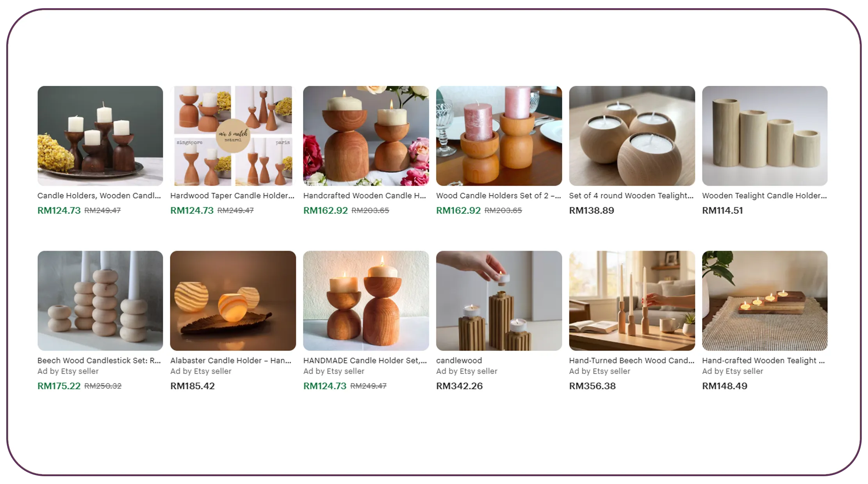The height and width of the screenshot is (484, 868).
Task: Select the glowing Alabaster Candle Holder image
Action: click(233, 301)
